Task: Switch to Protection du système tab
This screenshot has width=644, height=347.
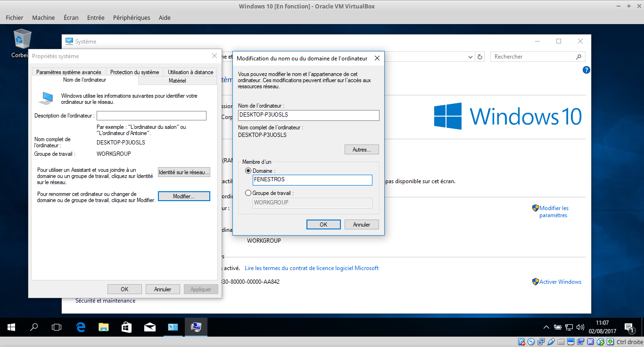Action: tap(135, 72)
